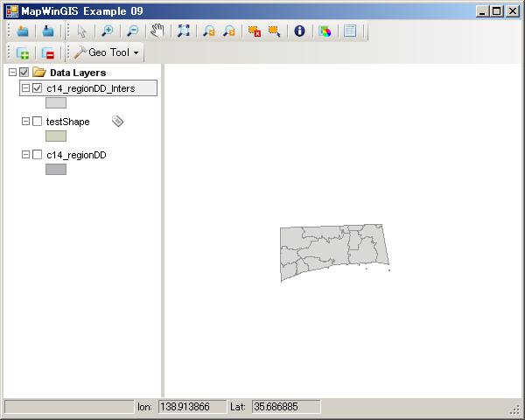Open the Geo Tool dropdown menu
The image size is (525, 420).
tap(108, 52)
